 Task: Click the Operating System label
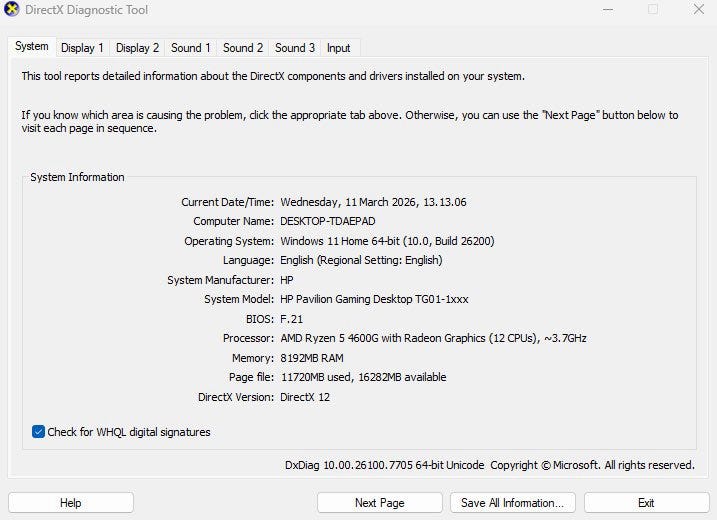(229, 241)
